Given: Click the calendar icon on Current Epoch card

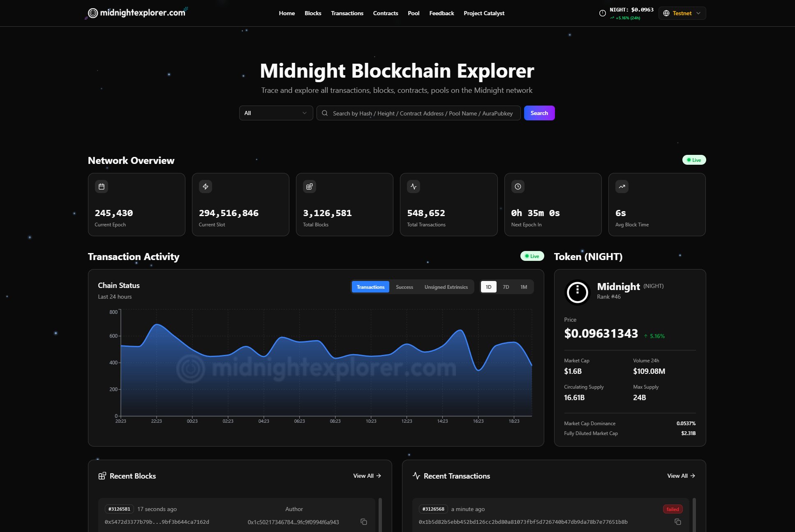Looking at the screenshot, I should click(x=102, y=187).
